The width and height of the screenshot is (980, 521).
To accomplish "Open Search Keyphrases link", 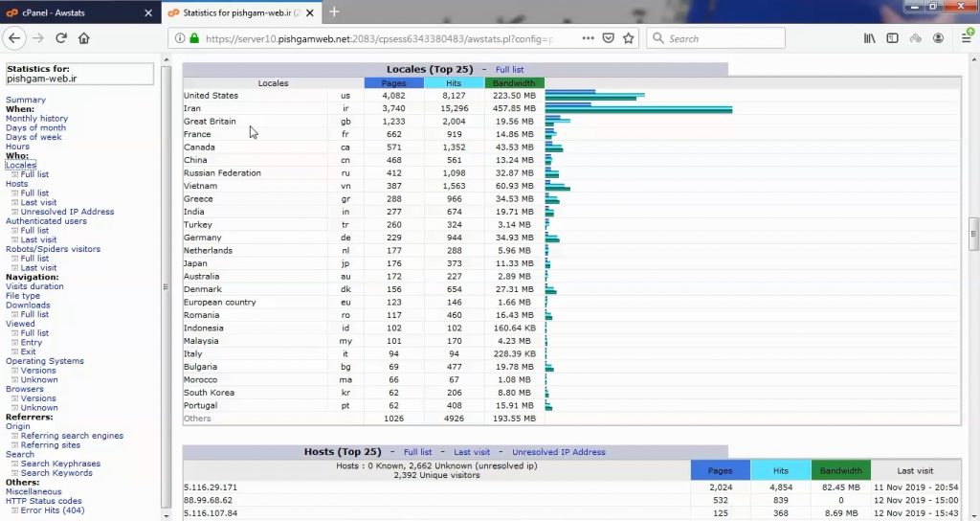I will (x=60, y=464).
